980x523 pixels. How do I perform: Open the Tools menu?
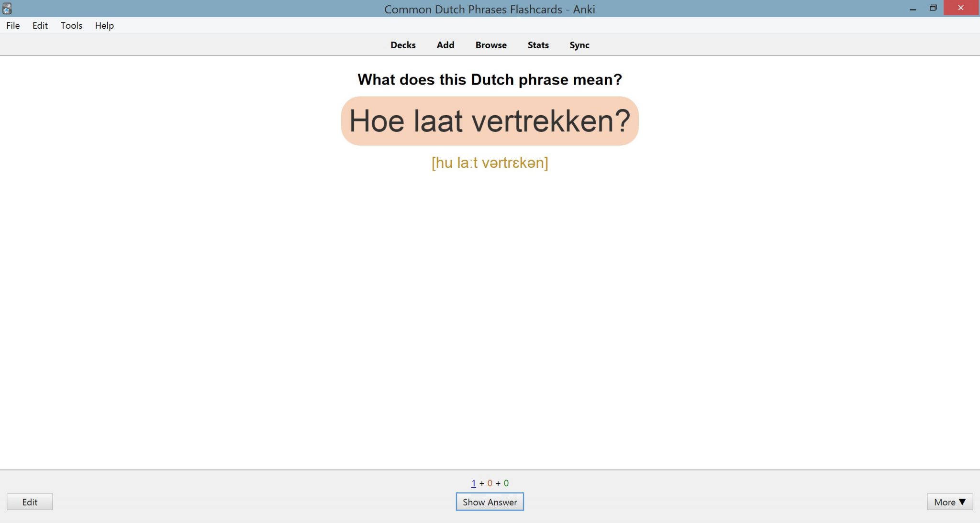[x=71, y=25]
